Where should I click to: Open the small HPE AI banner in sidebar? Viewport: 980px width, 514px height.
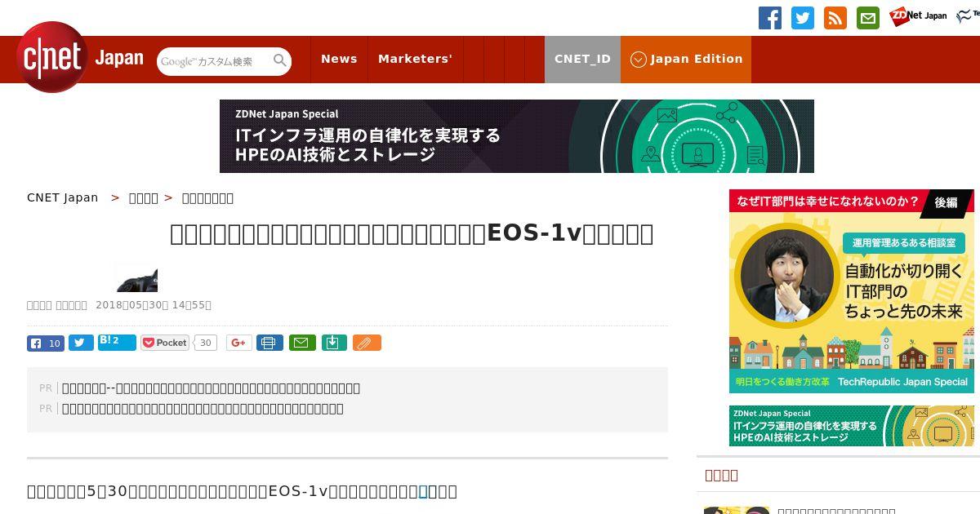pyautogui.click(x=851, y=426)
